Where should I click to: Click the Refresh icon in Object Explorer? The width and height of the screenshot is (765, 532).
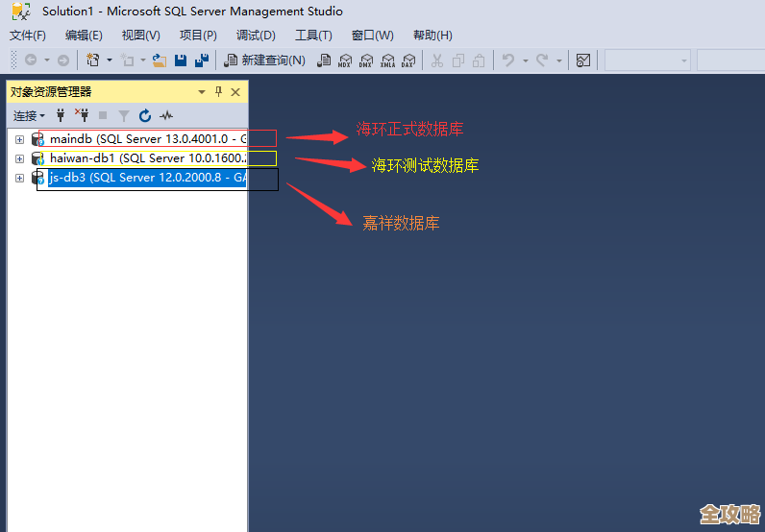[x=145, y=115]
